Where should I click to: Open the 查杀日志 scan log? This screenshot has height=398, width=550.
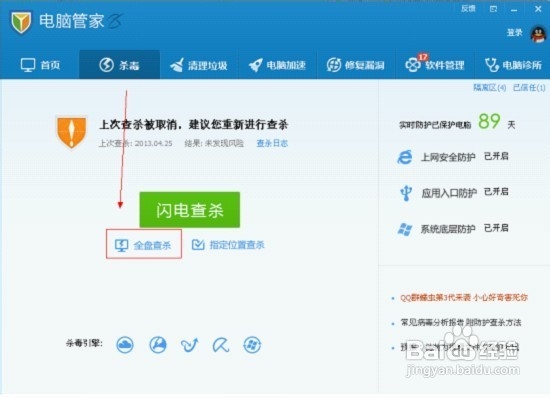pyautogui.click(x=272, y=143)
